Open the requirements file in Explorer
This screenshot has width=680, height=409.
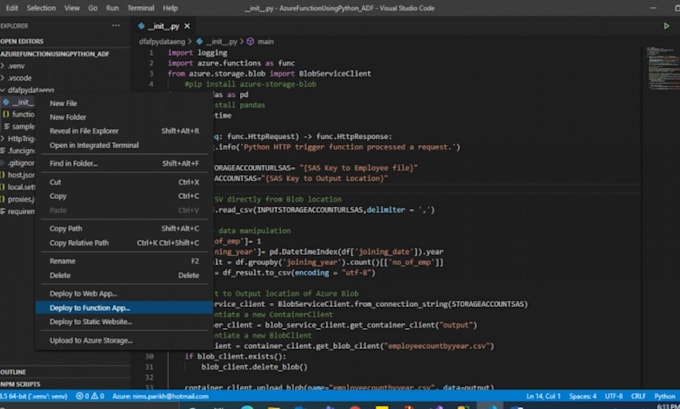[x=18, y=212]
